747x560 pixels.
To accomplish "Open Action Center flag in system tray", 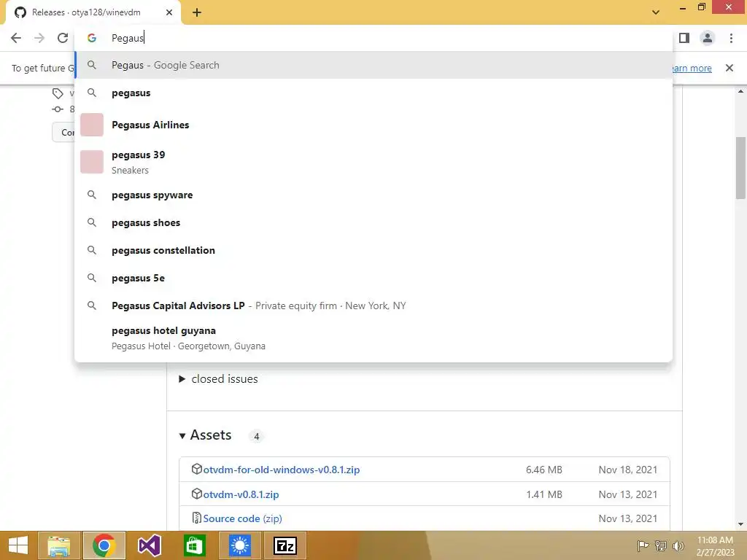I will pyautogui.click(x=643, y=545).
